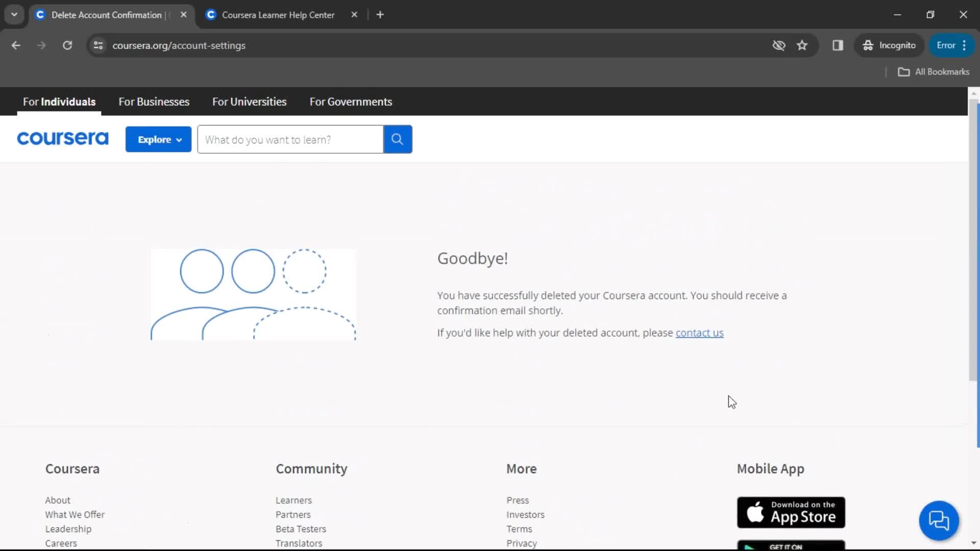This screenshot has width=980, height=551.
Task: Click the browser back navigation arrow
Action: click(x=16, y=45)
